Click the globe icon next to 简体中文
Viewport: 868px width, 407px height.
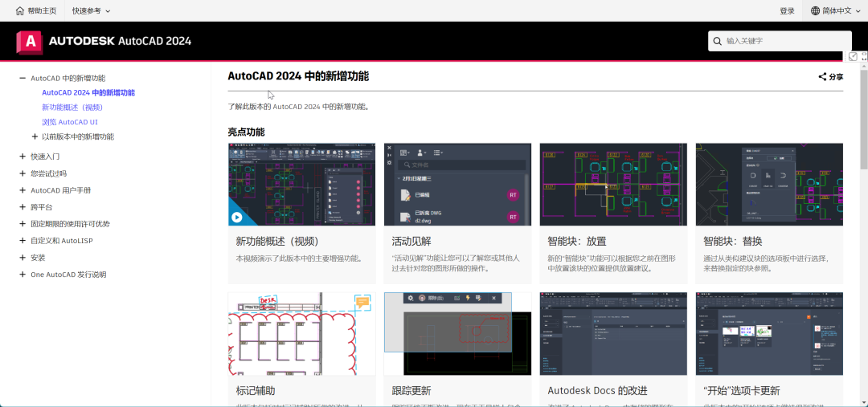816,11
